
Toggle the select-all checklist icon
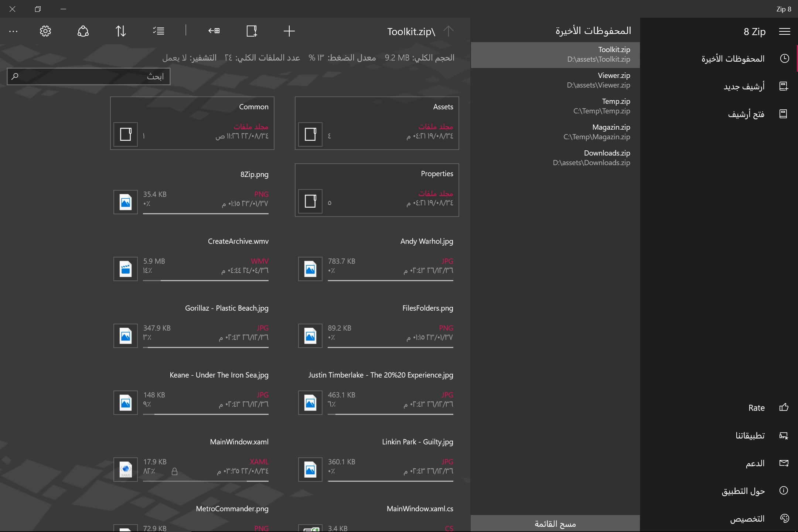tap(158, 31)
